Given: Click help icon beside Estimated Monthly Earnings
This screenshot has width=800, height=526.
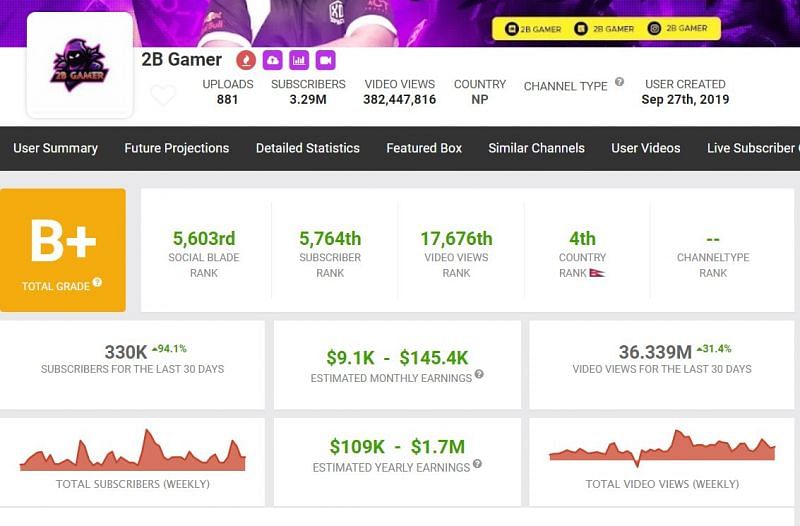Looking at the screenshot, I should point(479,375).
